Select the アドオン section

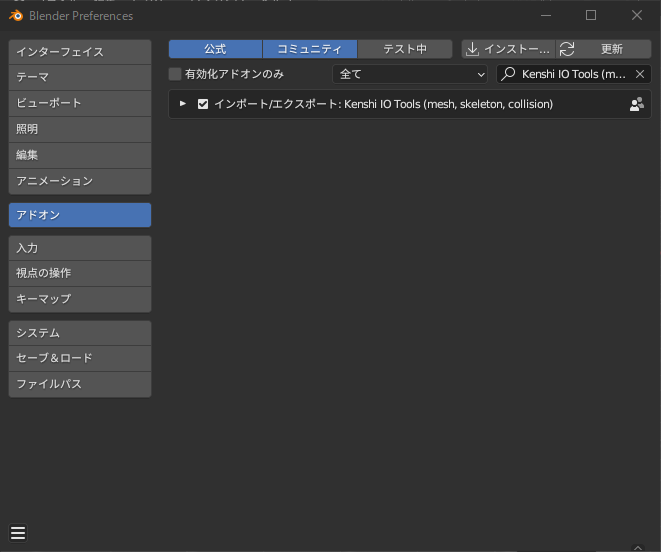(x=80, y=215)
